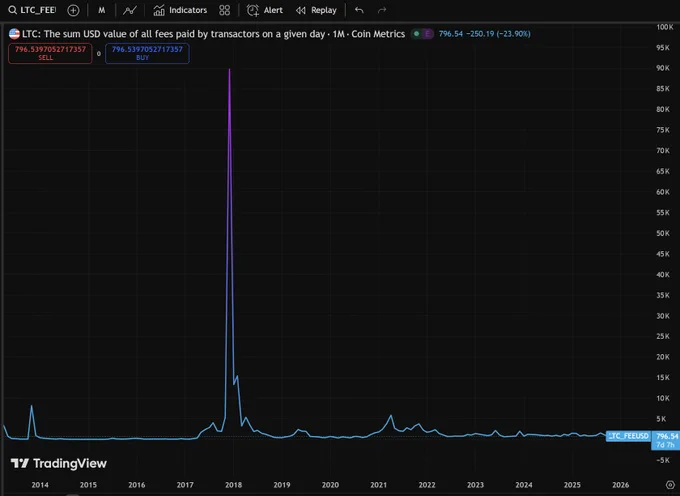Open the TradingView logo link
The width and height of the screenshot is (680, 496).
[x=59, y=463]
